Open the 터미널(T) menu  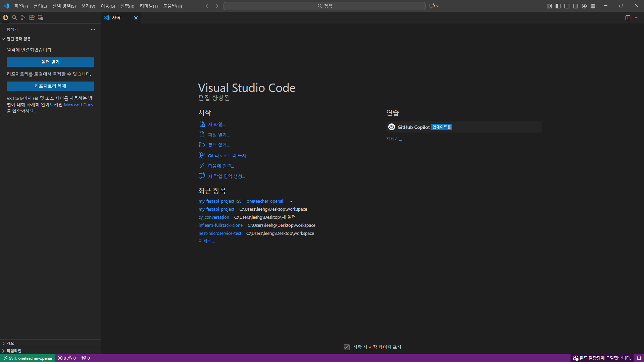click(x=149, y=6)
